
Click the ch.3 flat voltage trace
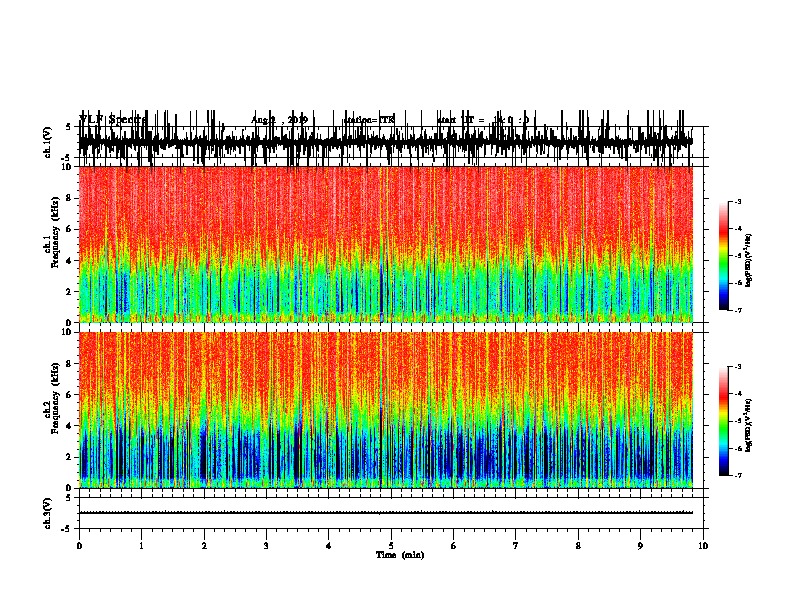pyautogui.click(x=385, y=513)
